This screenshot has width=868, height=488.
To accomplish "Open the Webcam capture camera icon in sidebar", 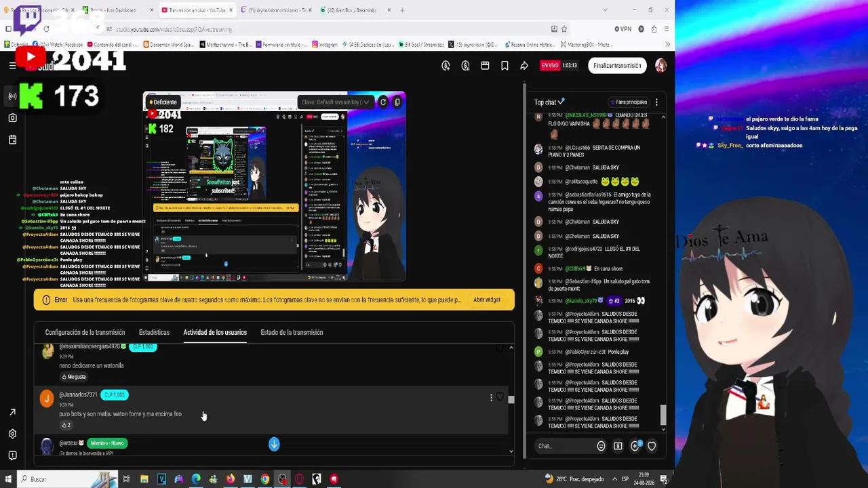I will (12, 118).
